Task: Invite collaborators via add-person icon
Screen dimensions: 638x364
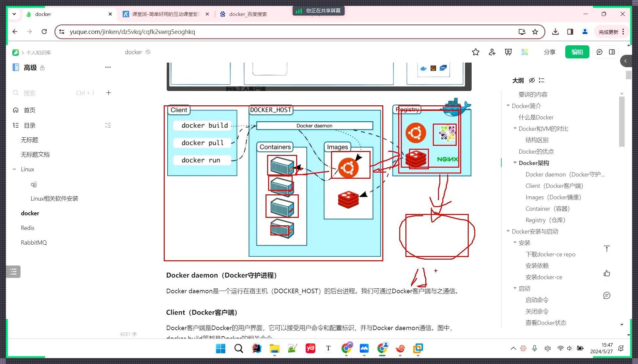Action: (492, 52)
